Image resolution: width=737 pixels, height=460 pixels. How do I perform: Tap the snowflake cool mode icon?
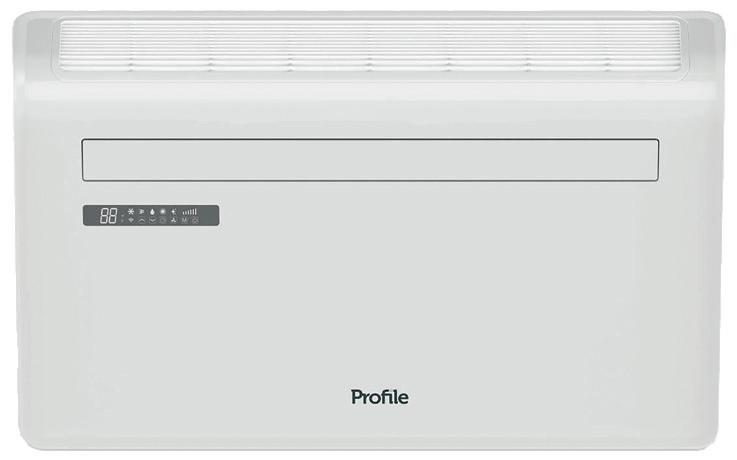pos(131,211)
